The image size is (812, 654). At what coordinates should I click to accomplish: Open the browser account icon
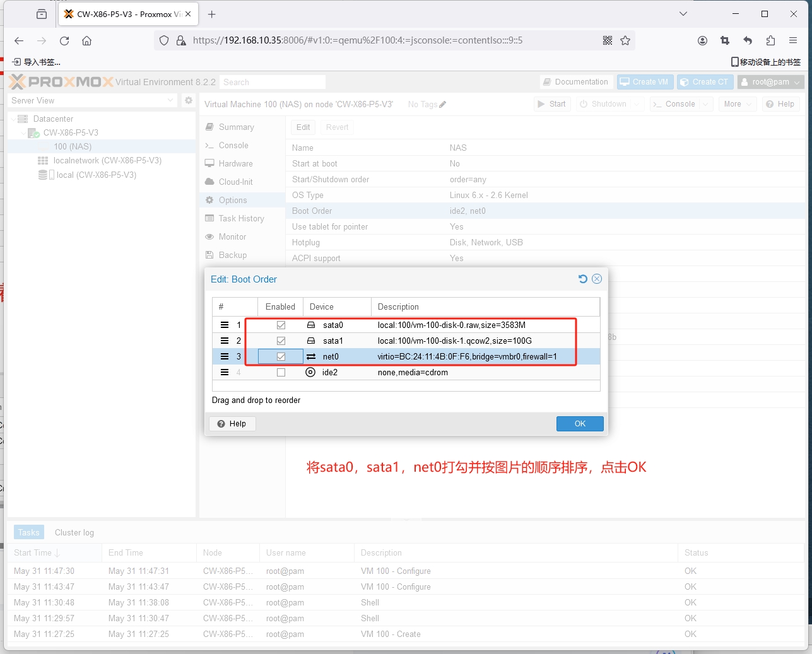pyautogui.click(x=702, y=40)
